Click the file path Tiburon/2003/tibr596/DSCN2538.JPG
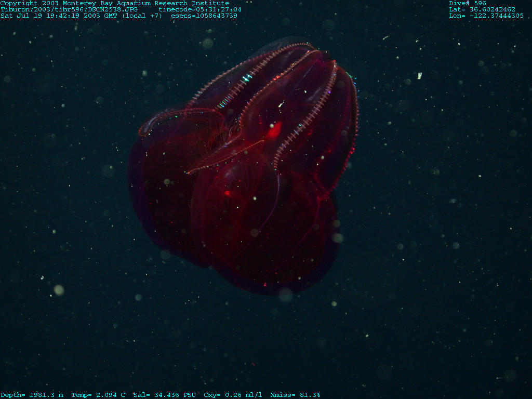 point(69,9)
